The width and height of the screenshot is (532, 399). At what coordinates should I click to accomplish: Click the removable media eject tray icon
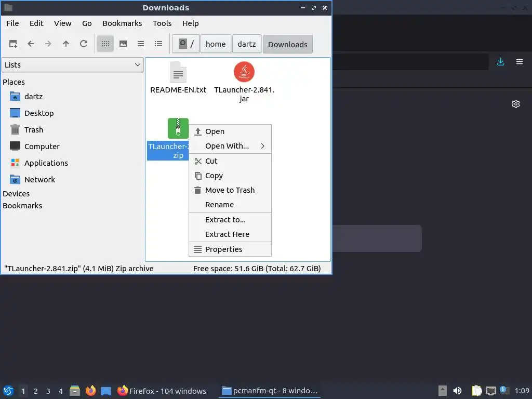442,391
